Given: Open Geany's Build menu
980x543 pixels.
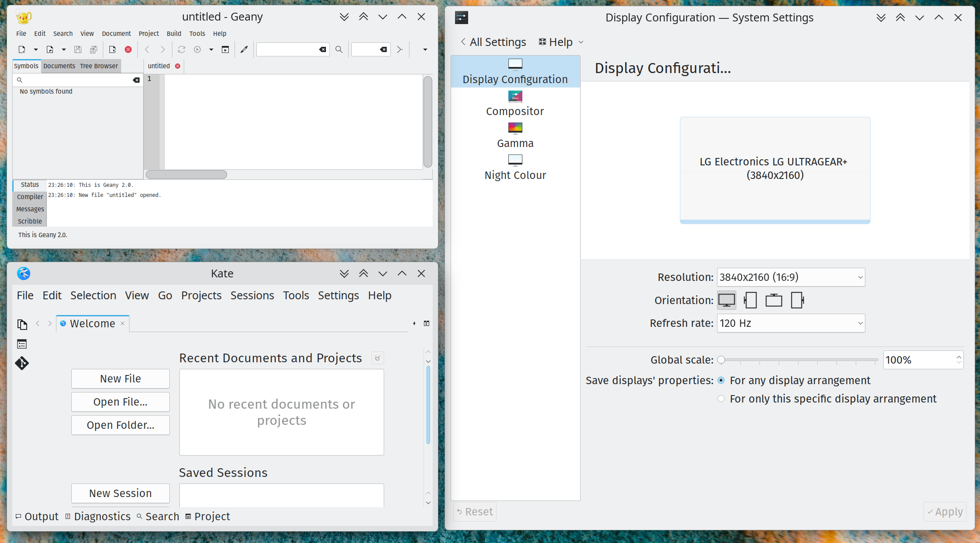Looking at the screenshot, I should click(x=174, y=34).
